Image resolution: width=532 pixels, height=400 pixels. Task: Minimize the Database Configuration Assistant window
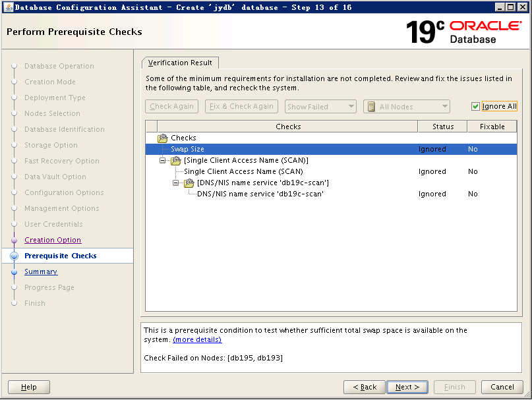499,7
